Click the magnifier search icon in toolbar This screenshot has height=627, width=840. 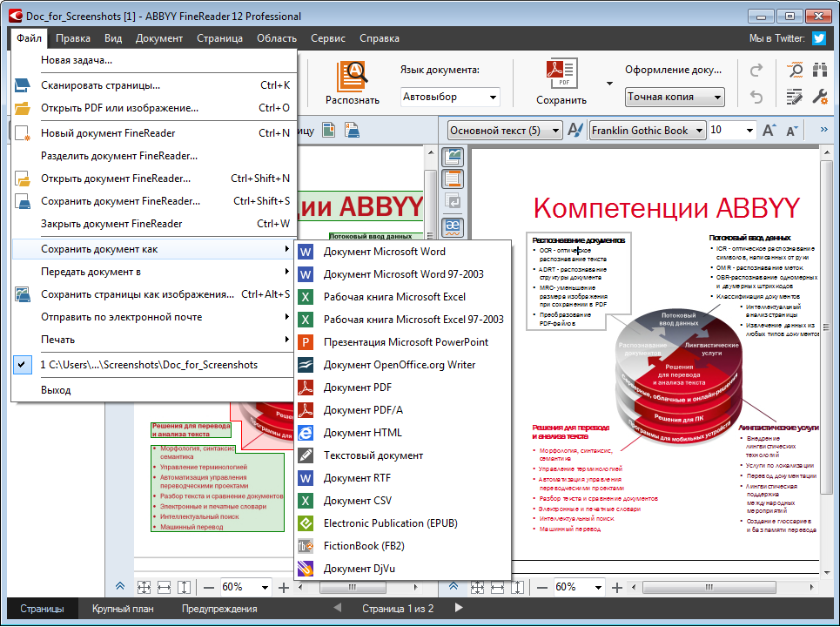pyautogui.click(x=795, y=70)
